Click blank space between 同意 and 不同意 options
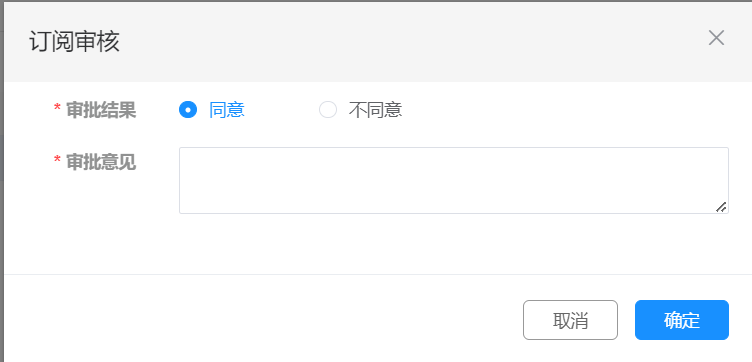 click(x=282, y=110)
